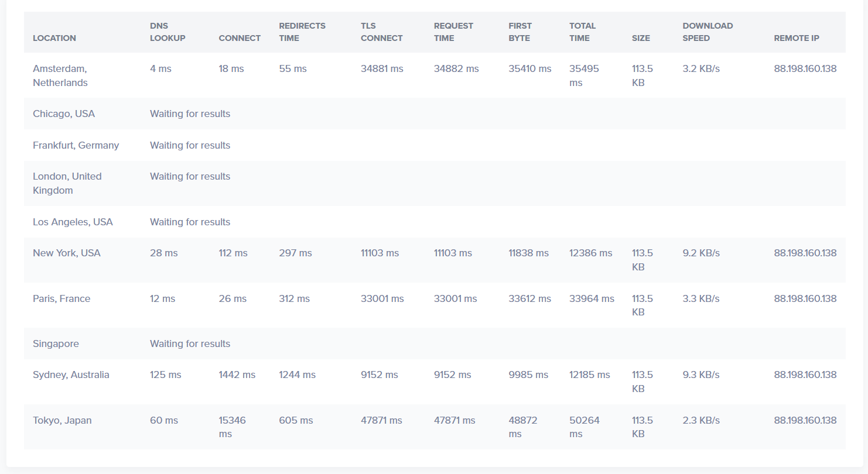Image resolution: width=868 pixels, height=474 pixels.
Task: Select the Sydney, Australia location cell
Action: click(x=71, y=375)
